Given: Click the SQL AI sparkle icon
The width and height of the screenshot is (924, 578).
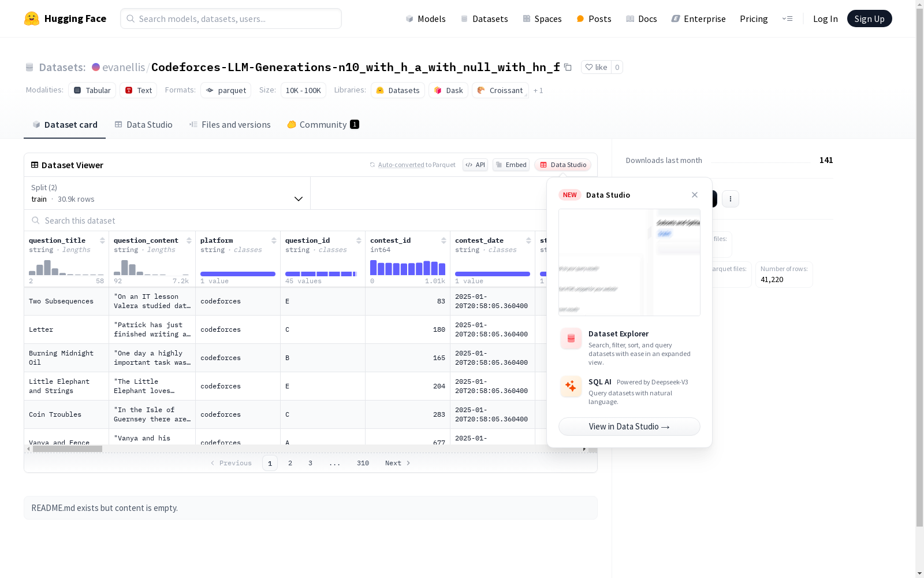Looking at the screenshot, I should pos(571,386).
